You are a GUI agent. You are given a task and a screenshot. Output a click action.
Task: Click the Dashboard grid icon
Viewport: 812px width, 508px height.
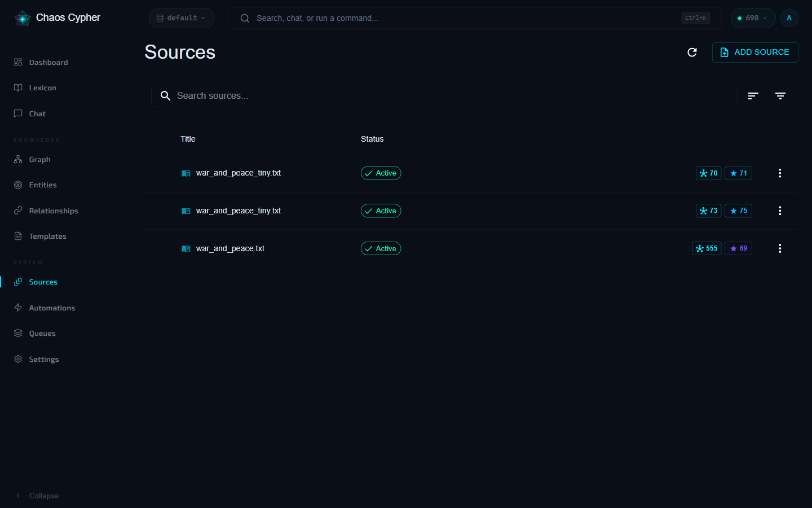coord(18,62)
